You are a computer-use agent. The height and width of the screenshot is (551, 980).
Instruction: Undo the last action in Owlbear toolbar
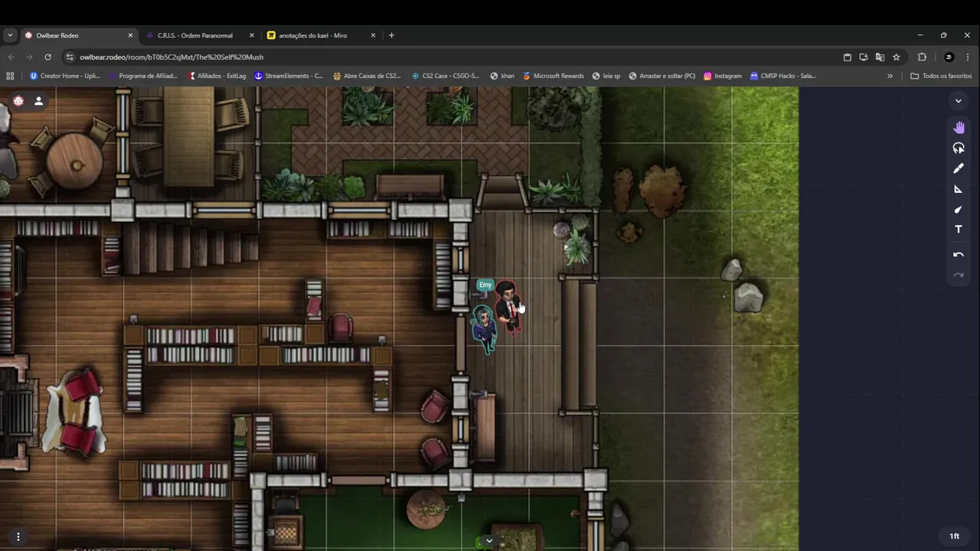pyautogui.click(x=959, y=255)
